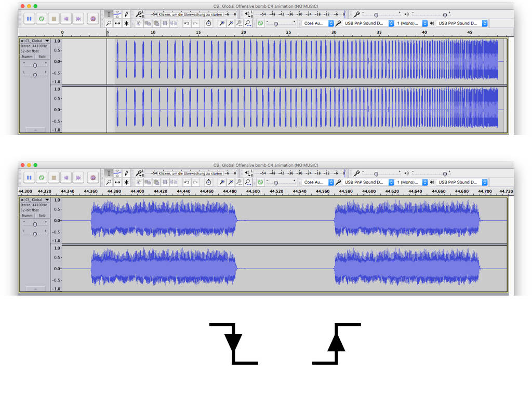Screen dimensions: 532x399
Task: Toggle Stumm (mute) on the top window track
Action: click(26, 57)
